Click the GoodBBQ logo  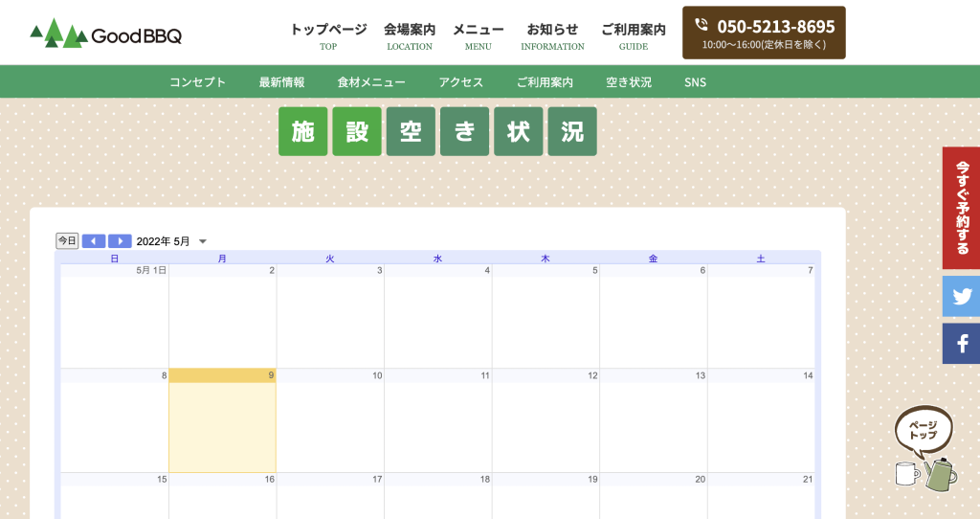pyautogui.click(x=105, y=34)
